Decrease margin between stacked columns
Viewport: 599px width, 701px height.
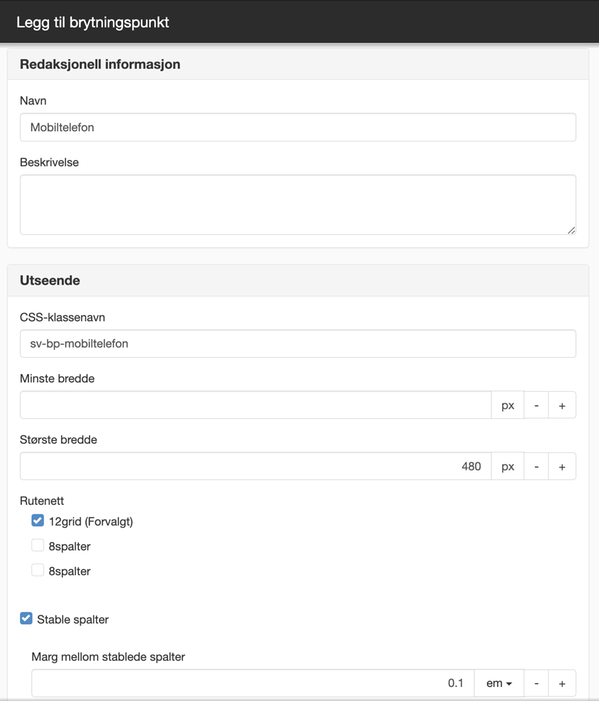536,683
